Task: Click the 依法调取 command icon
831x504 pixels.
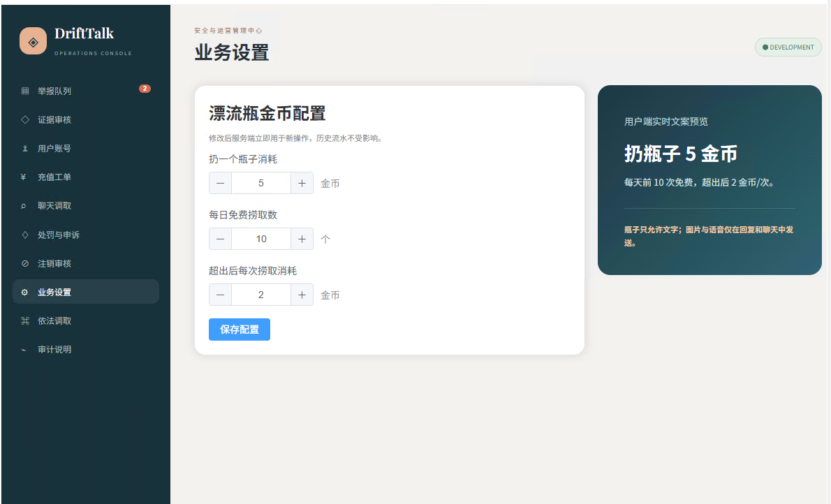Action: pyautogui.click(x=25, y=320)
